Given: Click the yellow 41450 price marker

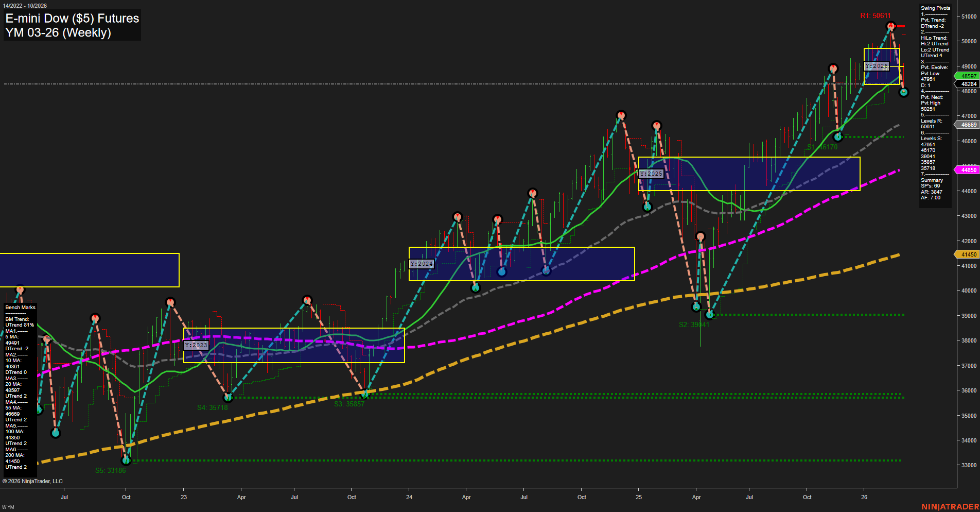Looking at the screenshot, I should pos(967,254).
